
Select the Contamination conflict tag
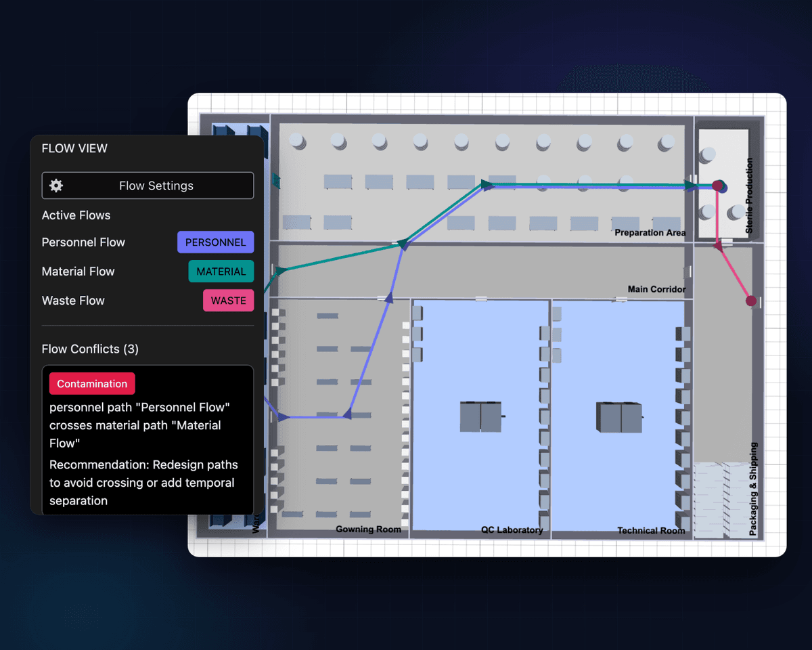click(92, 384)
